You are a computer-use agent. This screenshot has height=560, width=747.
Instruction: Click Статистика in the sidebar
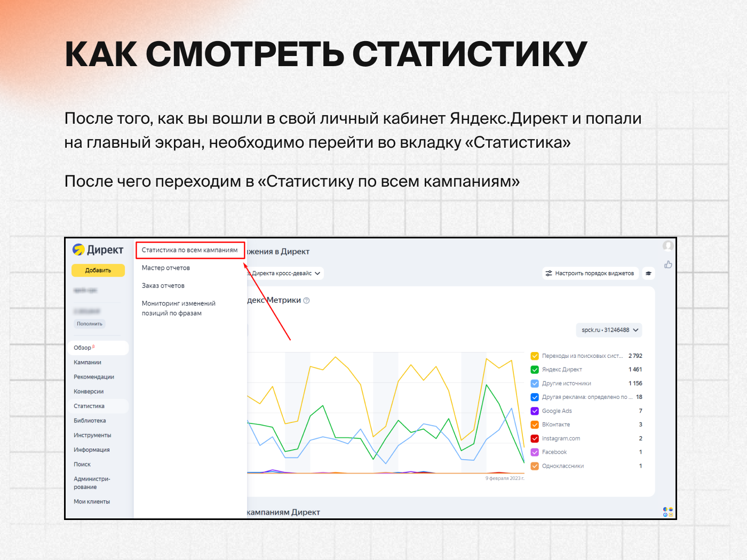click(99, 406)
